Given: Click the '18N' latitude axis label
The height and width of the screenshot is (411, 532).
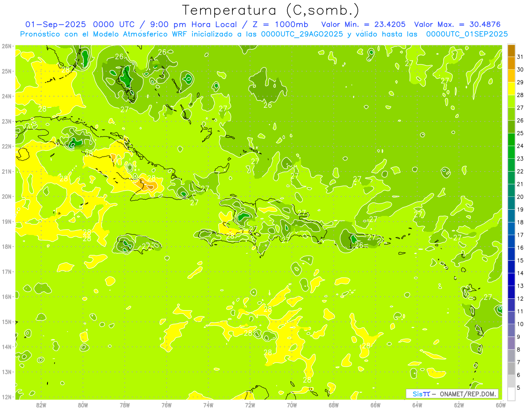Looking at the screenshot, I should coord(6,247).
